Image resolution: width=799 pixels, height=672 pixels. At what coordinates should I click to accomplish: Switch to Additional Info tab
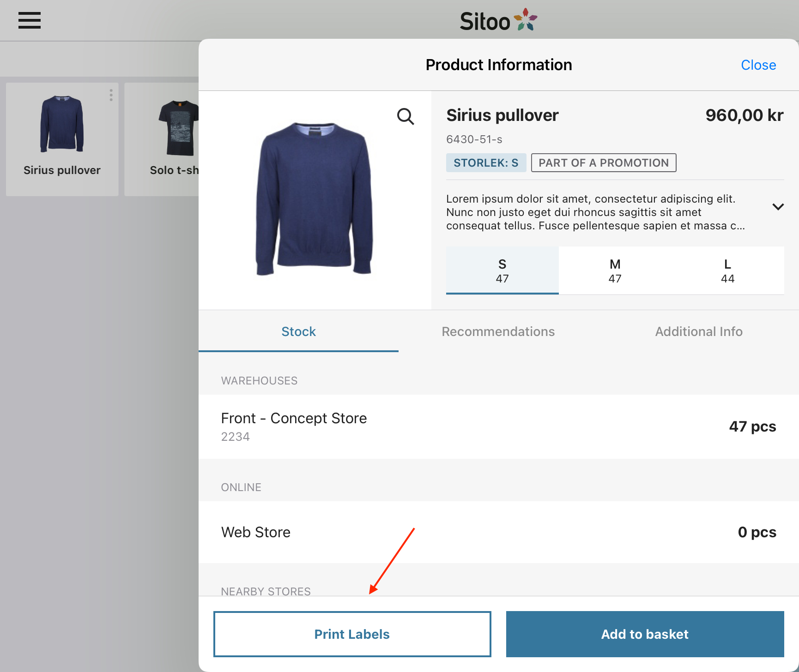tap(698, 331)
